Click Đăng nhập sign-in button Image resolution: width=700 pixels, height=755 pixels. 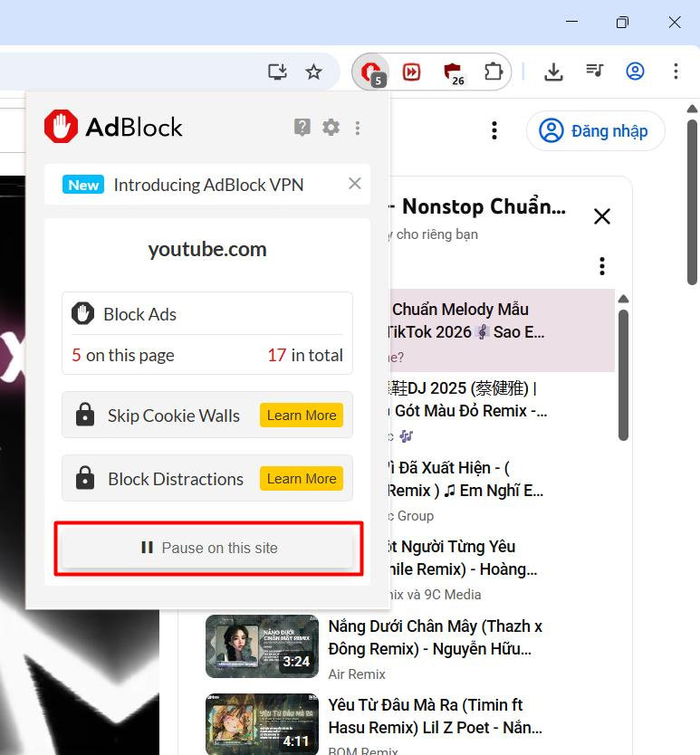(x=596, y=131)
